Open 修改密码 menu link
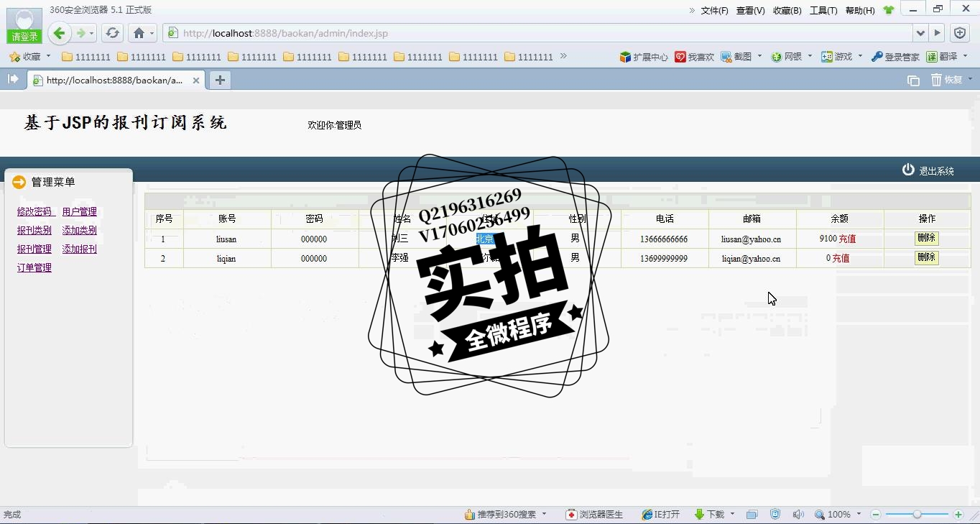980x524 pixels. pos(34,212)
